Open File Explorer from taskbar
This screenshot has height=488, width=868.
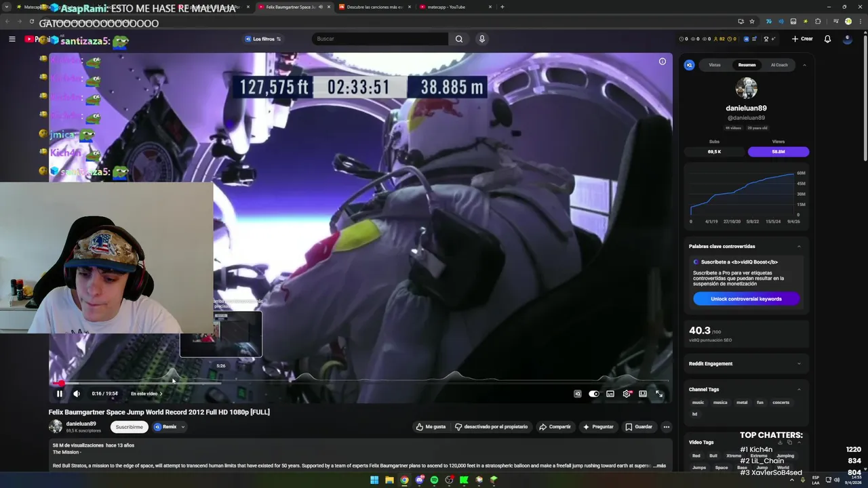point(389,480)
